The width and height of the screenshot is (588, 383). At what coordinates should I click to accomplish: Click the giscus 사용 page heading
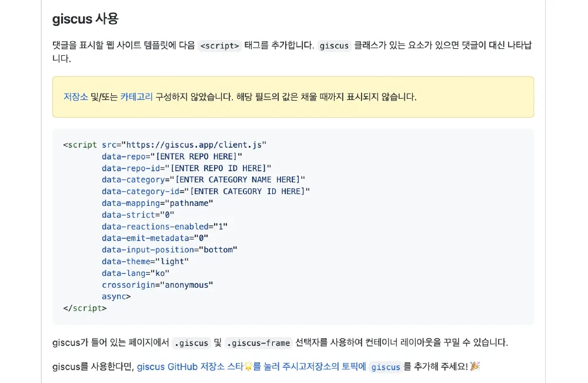pyautogui.click(x=85, y=19)
